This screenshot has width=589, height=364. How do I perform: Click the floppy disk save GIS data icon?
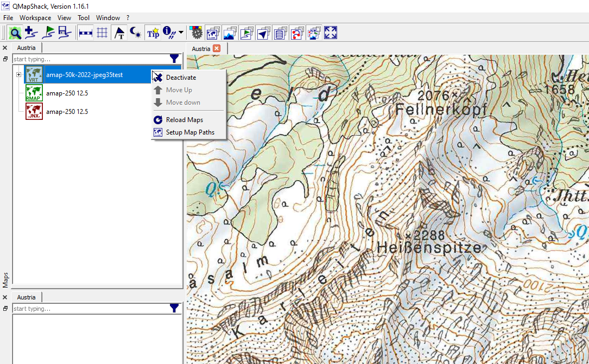coord(65,33)
